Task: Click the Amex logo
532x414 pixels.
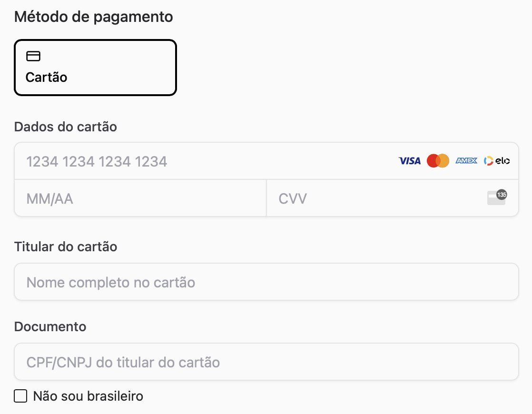Action: coord(466,160)
